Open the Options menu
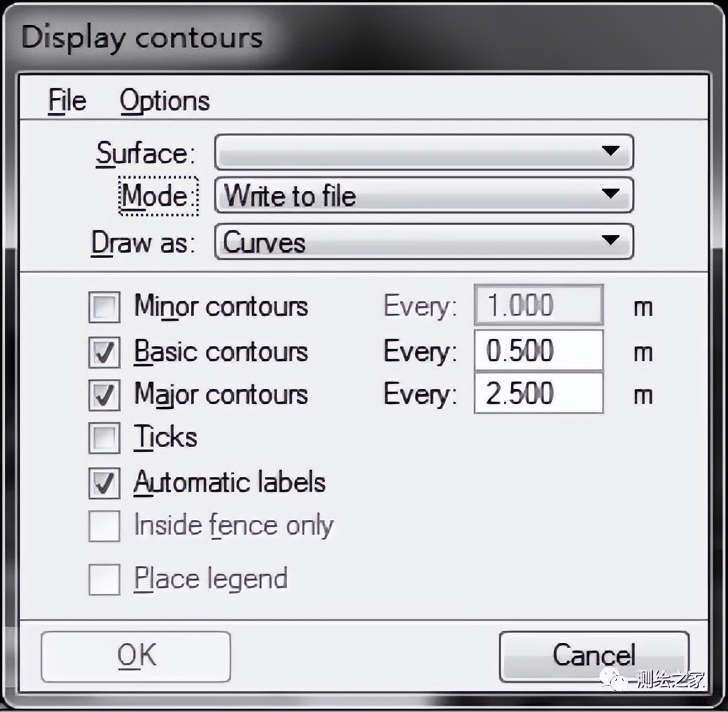Image resolution: width=728 pixels, height=712 pixels. [164, 100]
